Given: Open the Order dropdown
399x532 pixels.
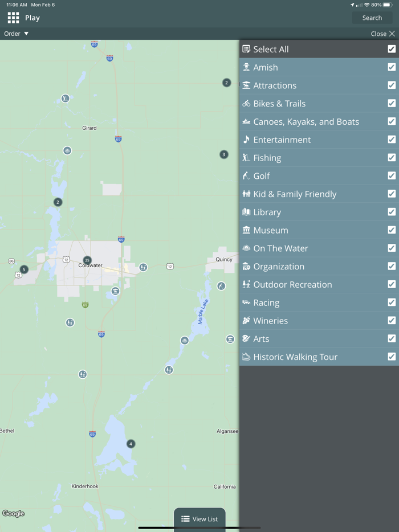Looking at the screenshot, I should click(17, 34).
